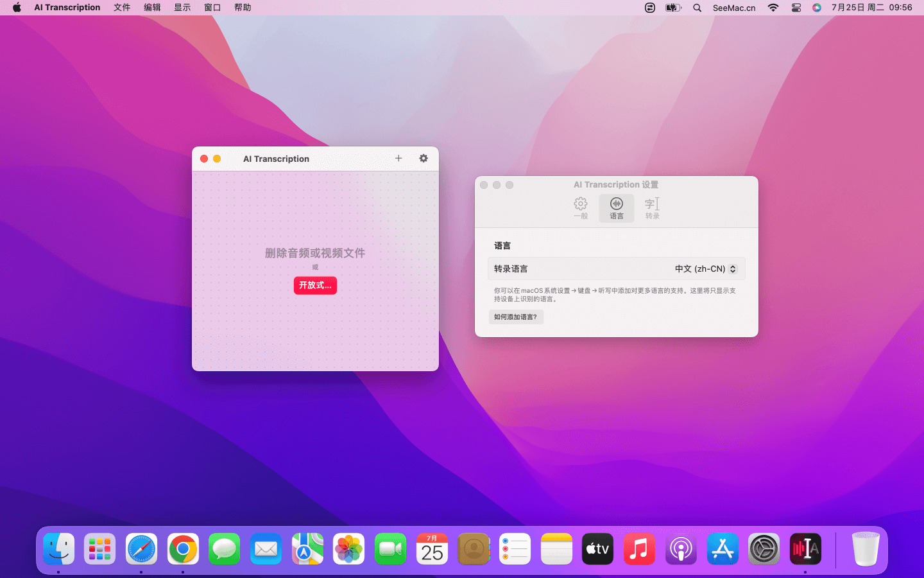Open the 显示 menu
This screenshot has width=924, height=578.
182,8
